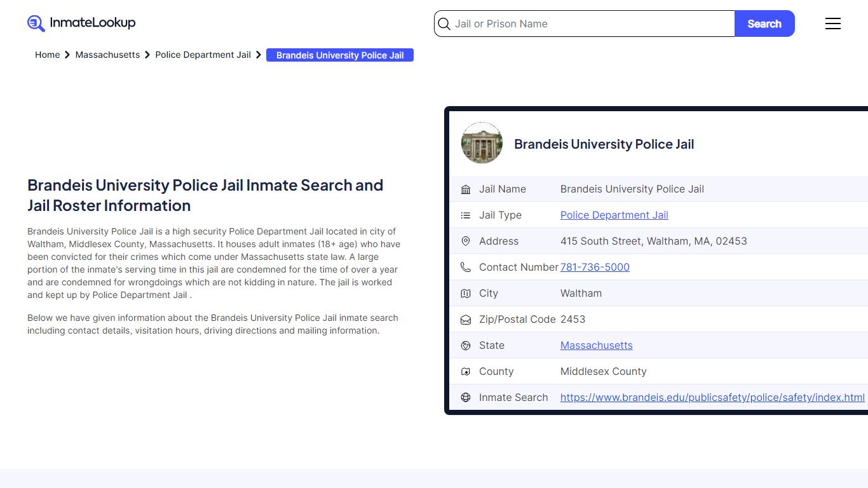The height and width of the screenshot is (488, 868).
Task: Call the 781-736-5000 phone link
Action: point(595,268)
